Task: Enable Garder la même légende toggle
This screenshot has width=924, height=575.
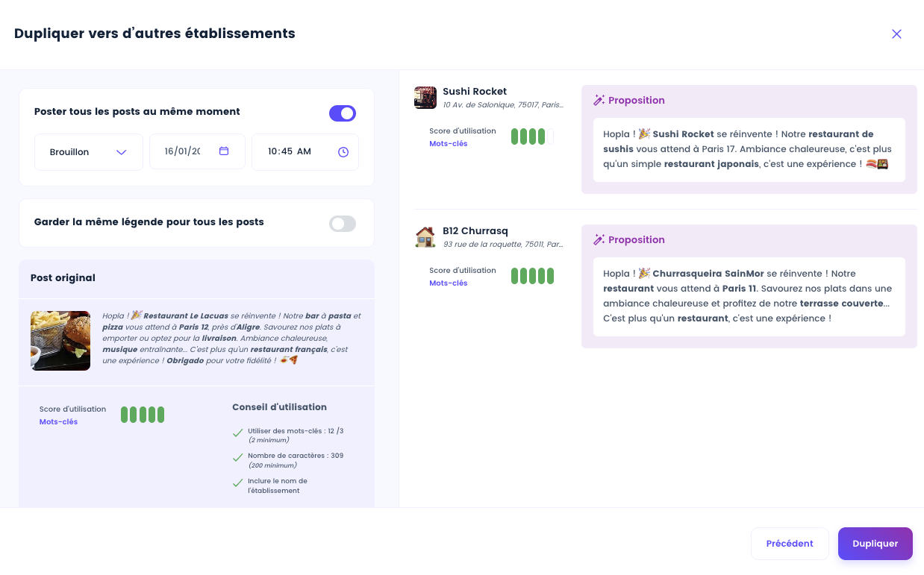Action: [343, 224]
